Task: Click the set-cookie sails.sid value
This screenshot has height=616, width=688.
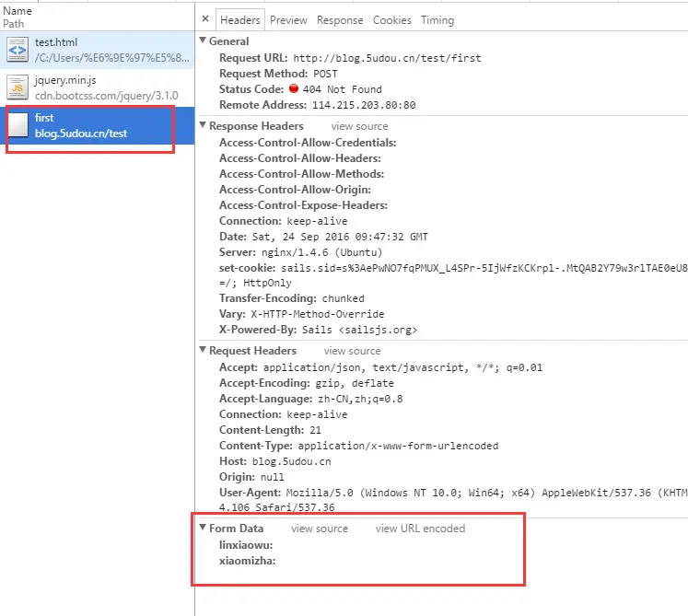Action: click(484, 268)
